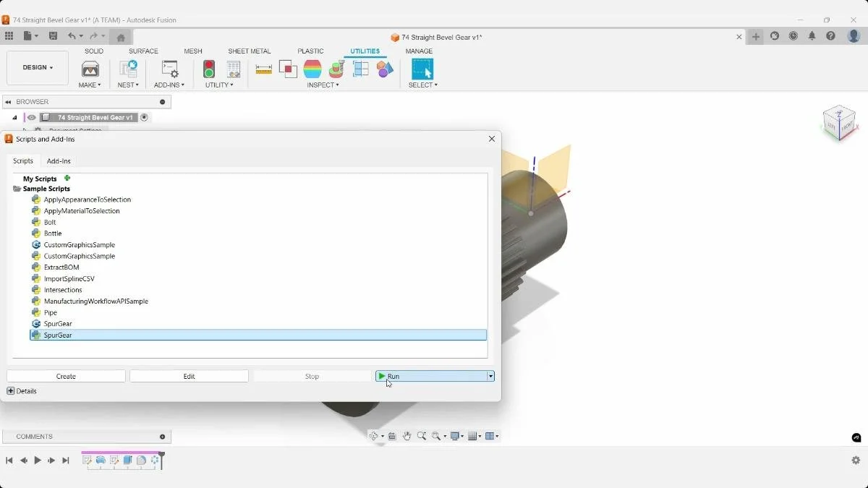The width and height of the screenshot is (868, 488).
Task: Expand the NEST dropdown
Action: point(128,85)
